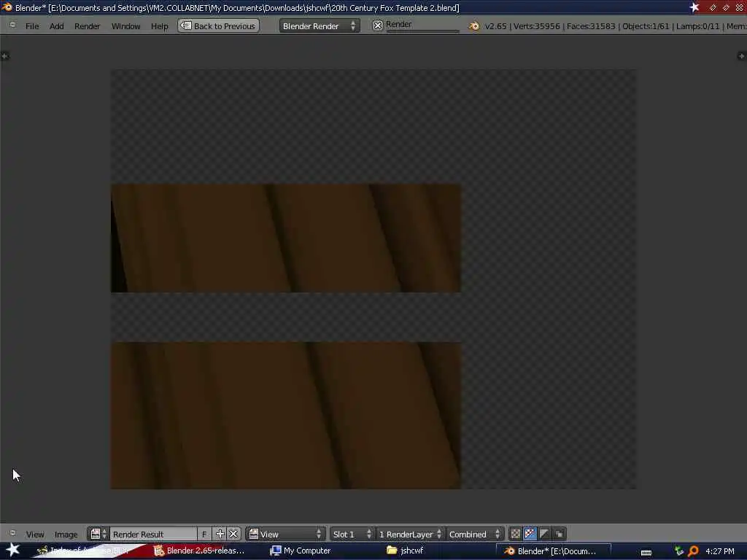Open the image editor View menu
This screenshot has height=560, width=747.
pos(35,534)
